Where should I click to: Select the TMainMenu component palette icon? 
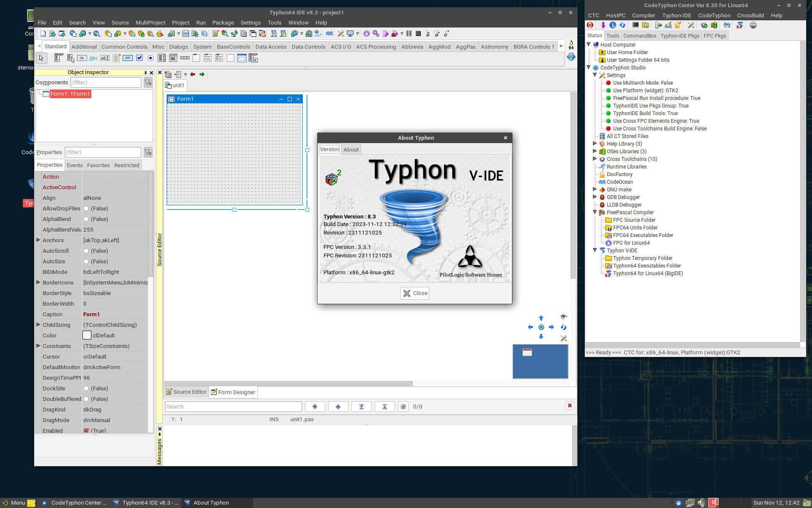59,58
